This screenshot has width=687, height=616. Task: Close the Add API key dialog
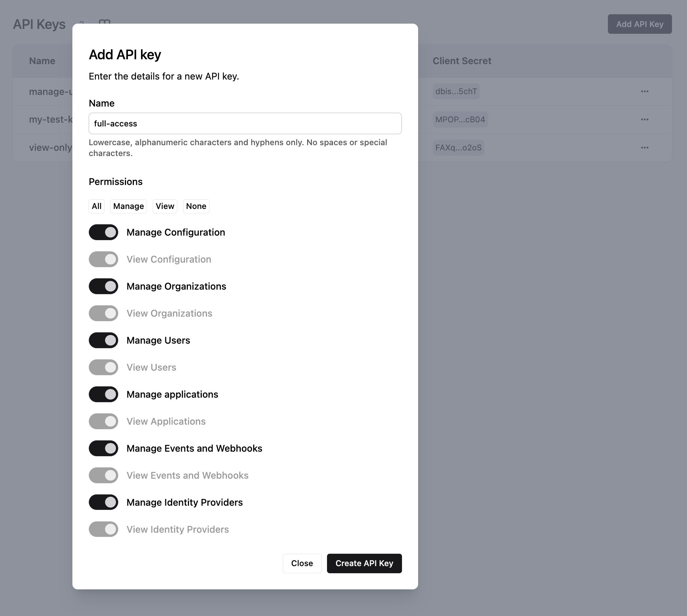coord(302,563)
